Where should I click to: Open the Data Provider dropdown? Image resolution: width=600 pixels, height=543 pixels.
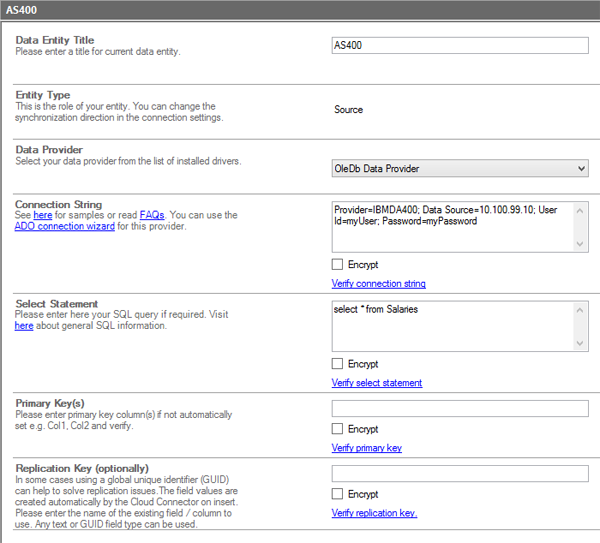point(460,169)
